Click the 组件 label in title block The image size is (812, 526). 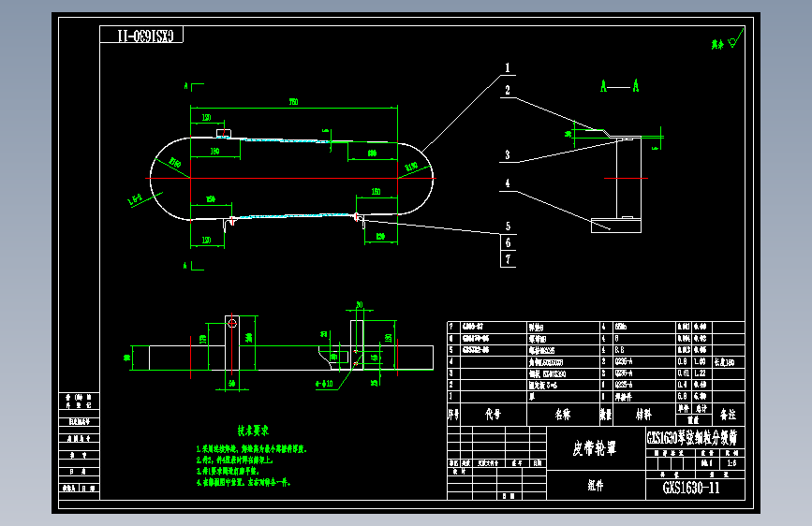pos(596,485)
